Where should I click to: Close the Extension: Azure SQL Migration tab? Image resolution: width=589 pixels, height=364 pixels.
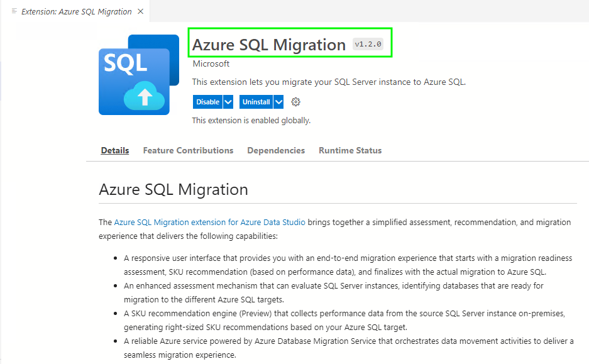140,11
